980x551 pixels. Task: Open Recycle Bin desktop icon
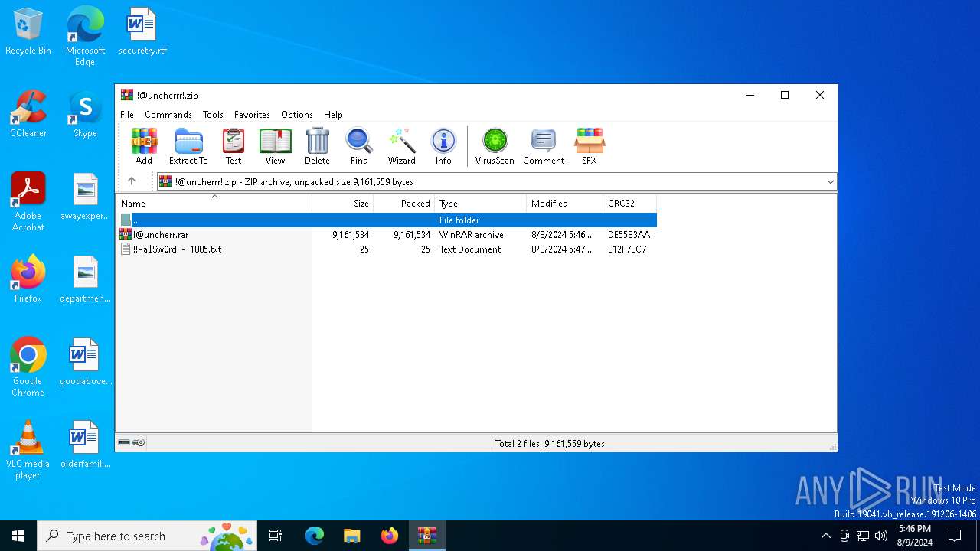tap(28, 32)
